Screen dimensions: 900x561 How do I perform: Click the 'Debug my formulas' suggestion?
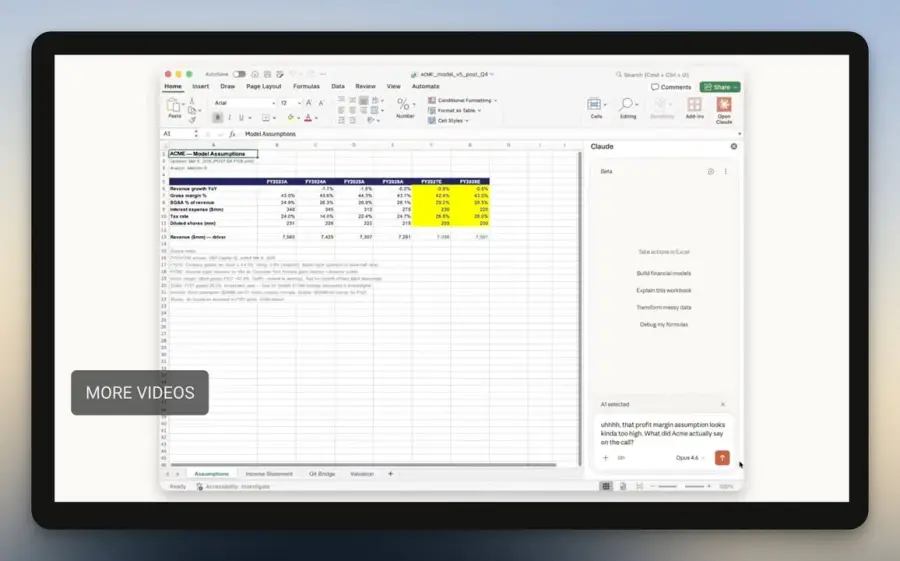point(664,324)
